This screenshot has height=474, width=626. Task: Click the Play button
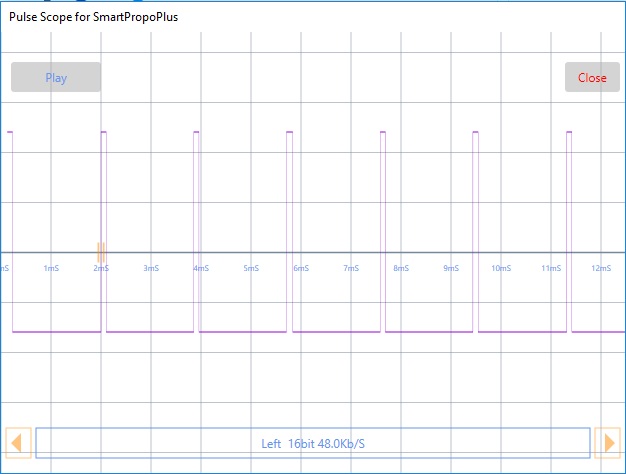tap(56, 77)
